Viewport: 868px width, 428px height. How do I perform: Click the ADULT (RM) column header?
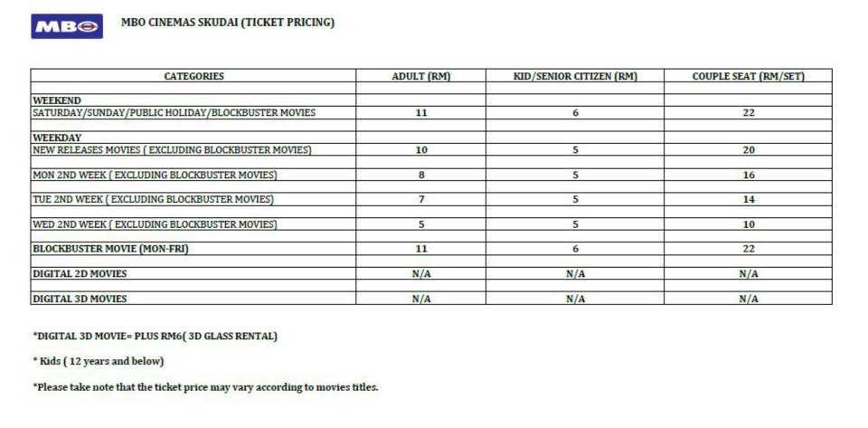pos(421,76)
